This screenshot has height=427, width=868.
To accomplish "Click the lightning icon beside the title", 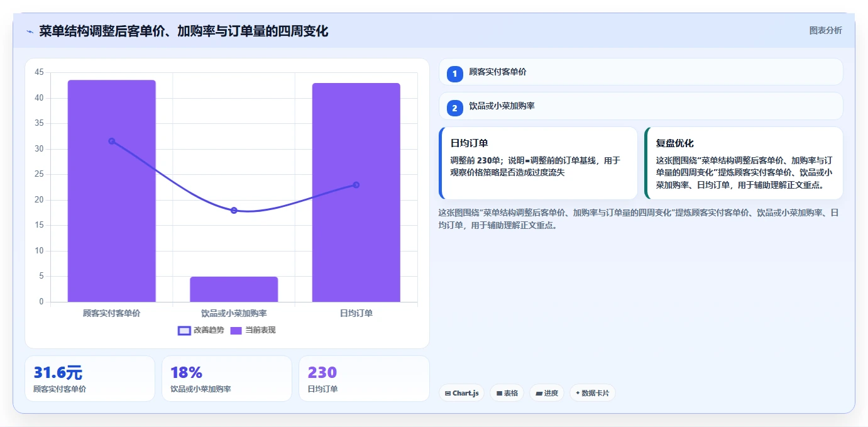I will coord(30,31).
